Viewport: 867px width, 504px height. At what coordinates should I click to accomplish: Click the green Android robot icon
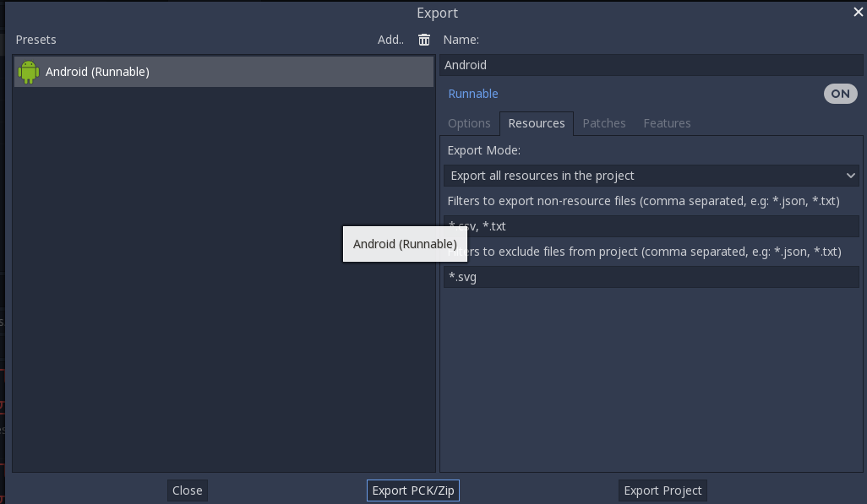[28, 72]
